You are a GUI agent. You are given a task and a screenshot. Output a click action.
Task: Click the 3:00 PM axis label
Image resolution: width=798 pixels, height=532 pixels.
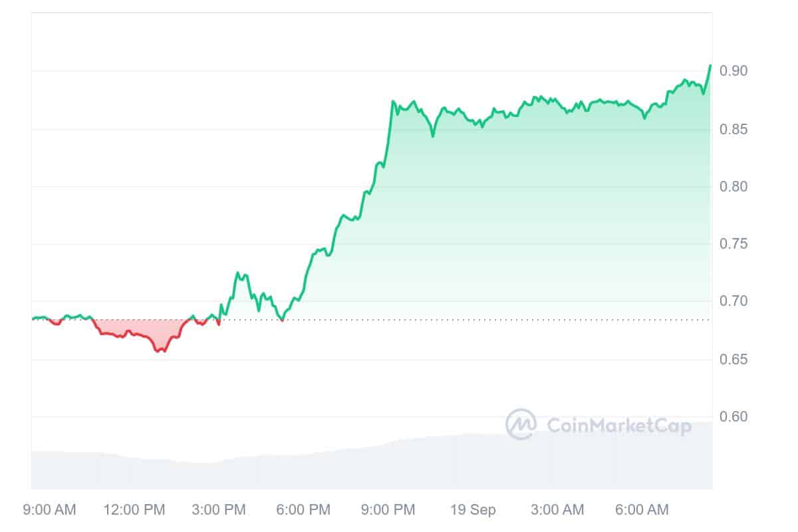pos(219,510)
